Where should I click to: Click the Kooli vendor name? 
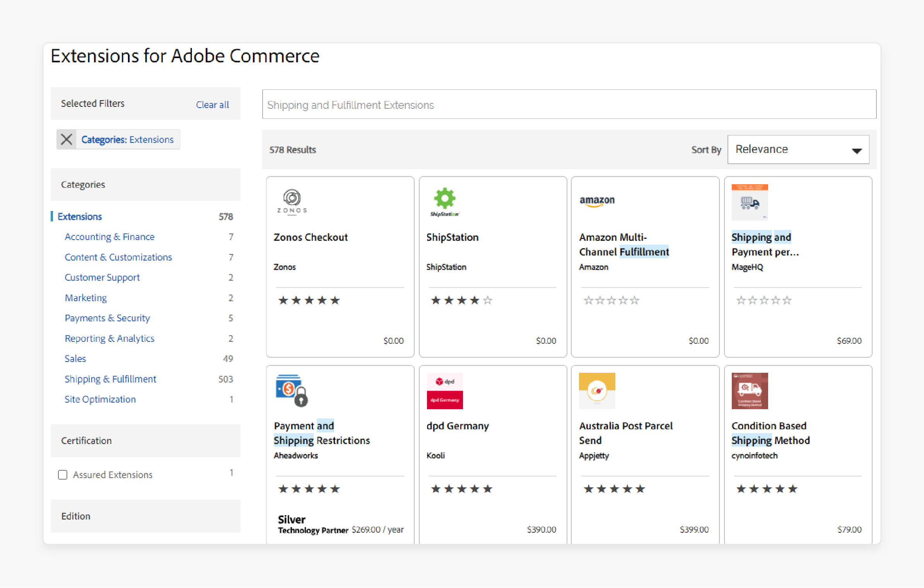tap(436, 456)
